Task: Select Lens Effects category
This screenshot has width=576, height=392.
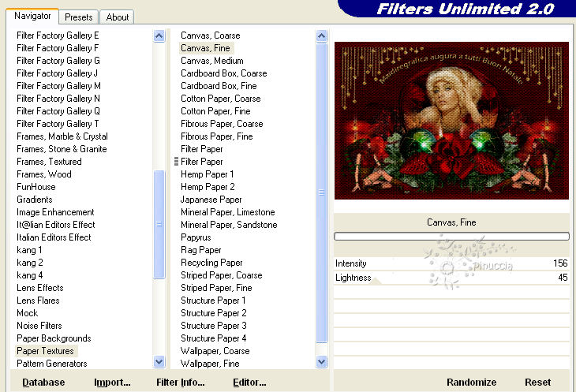Action: (39, 288)
